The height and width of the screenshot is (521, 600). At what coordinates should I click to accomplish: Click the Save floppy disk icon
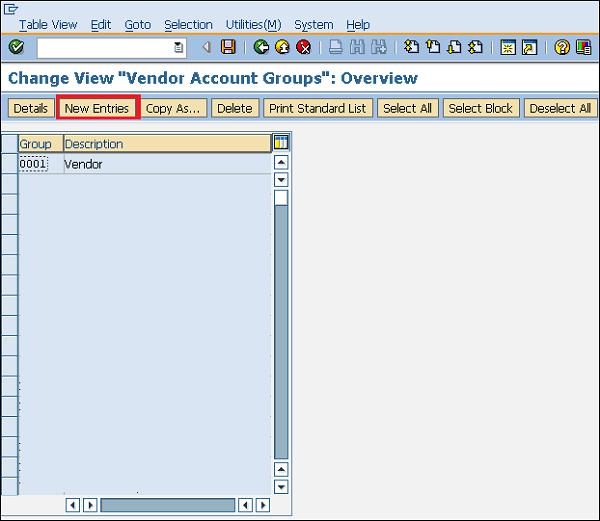[228, 47]
